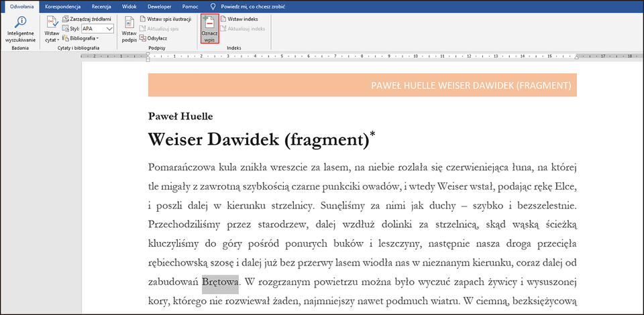
Task: Click the Odsyłacz cross-reference button
Action: (x=154, y=38)
